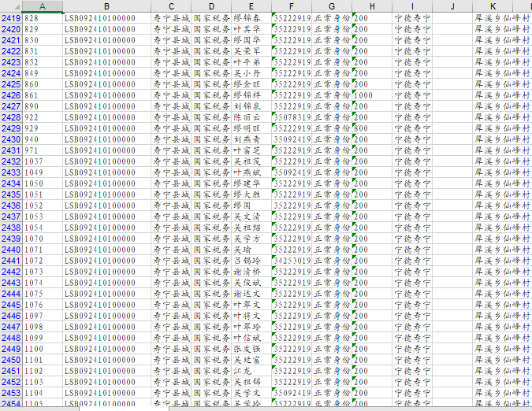Click the name cell 刘锦泉
532x411 pixels.
(251, 106)
